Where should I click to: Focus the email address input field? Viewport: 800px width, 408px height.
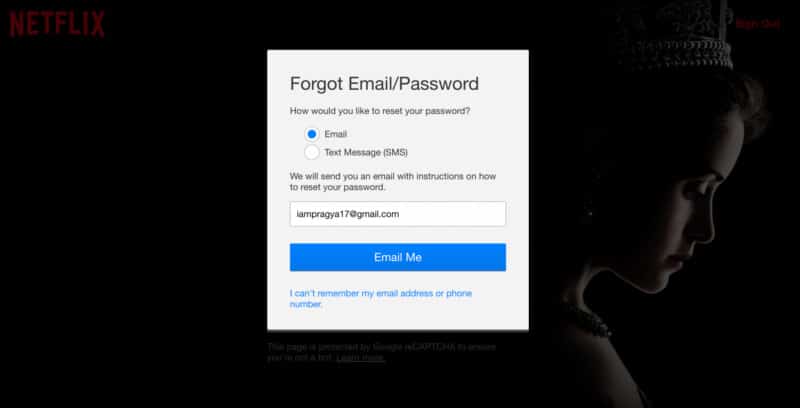point(397,214)
